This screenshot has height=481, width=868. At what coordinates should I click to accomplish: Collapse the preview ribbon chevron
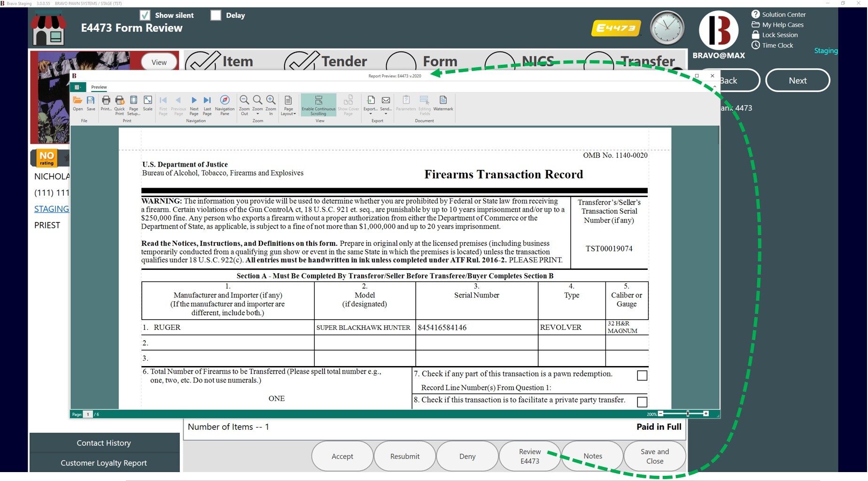click(714, 87)
